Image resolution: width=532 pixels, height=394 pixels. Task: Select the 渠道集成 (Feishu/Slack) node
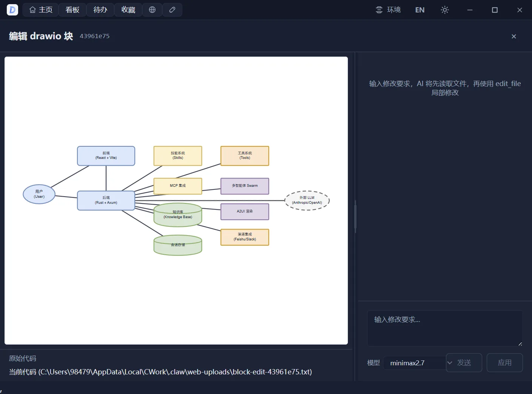245,237
